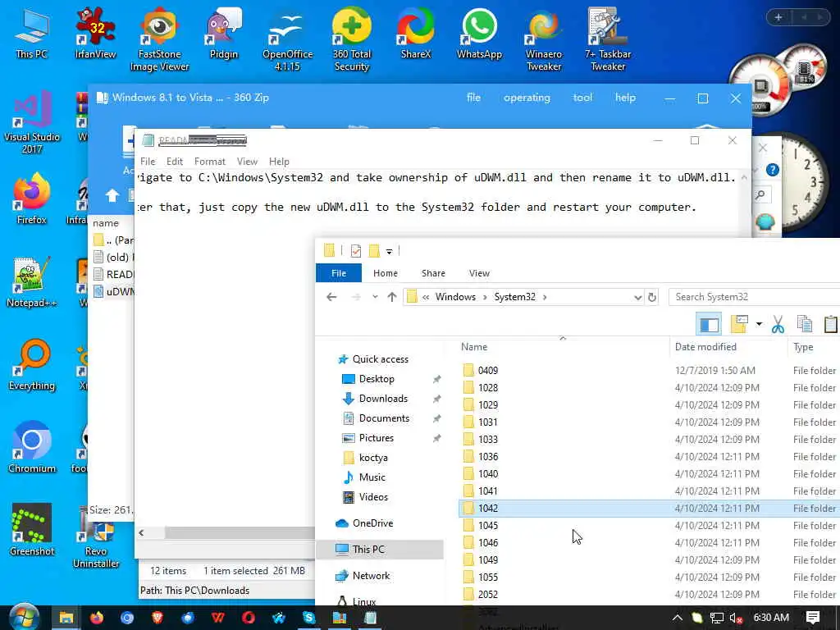The height and width of the screenshot is (630, 840).
Task: Select OneDrive in navigation pane
Action: pos(372,523)
